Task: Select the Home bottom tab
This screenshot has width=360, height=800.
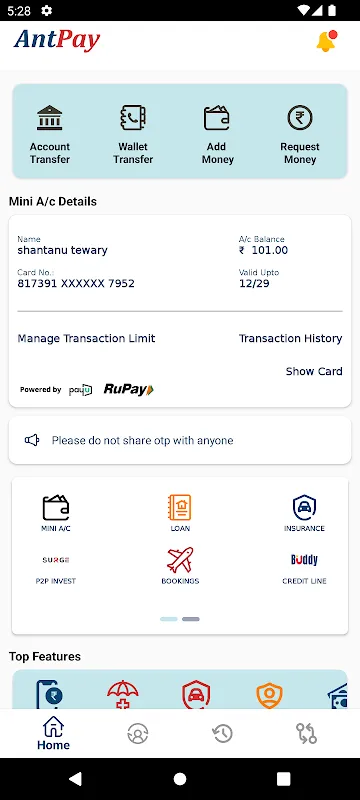Action: click(x=54, y=733)
